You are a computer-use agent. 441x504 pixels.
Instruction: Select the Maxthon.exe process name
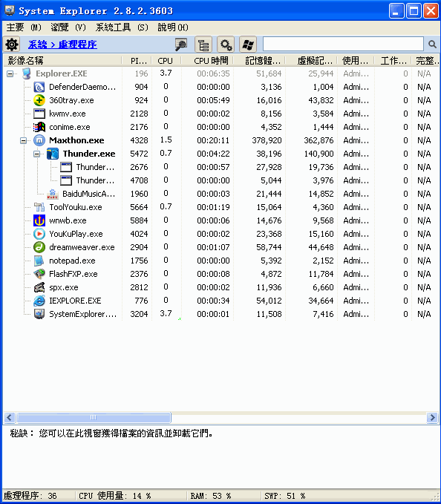click(76, 140)
